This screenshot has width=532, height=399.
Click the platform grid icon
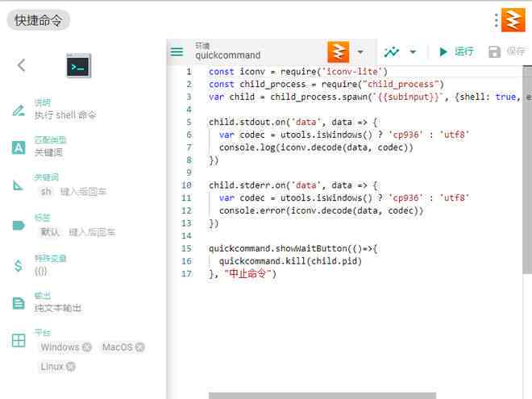19,340
